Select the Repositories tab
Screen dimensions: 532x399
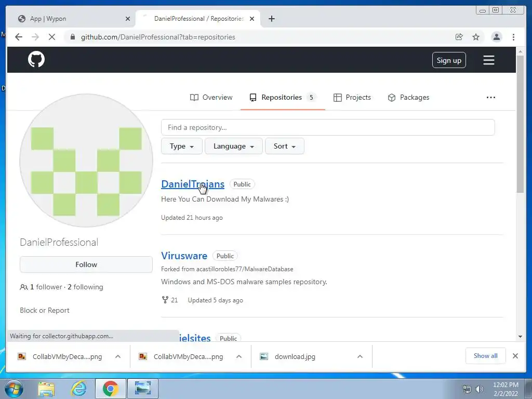283,97
